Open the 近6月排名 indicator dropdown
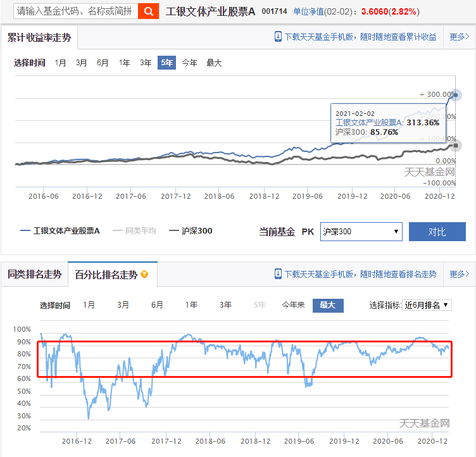The image size is (476, 457). click(427, 305)
